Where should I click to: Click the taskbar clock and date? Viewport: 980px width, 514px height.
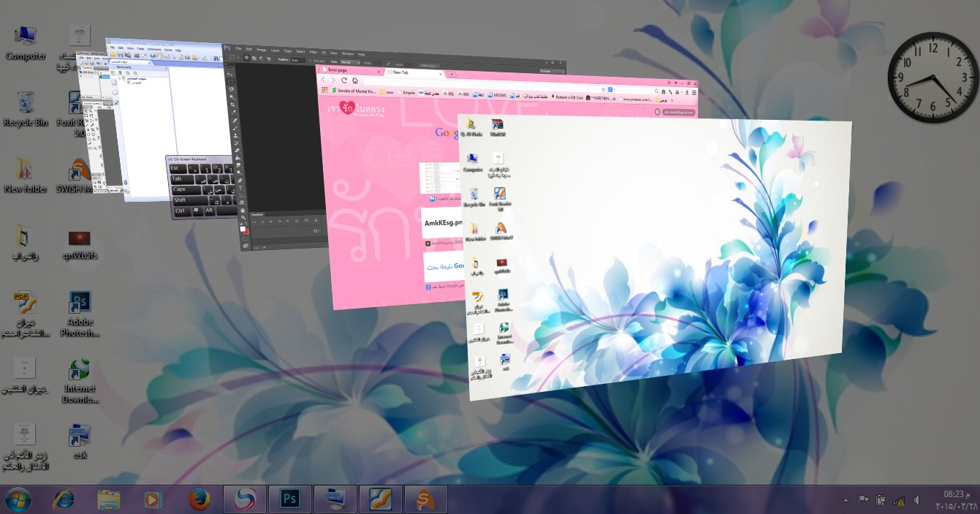[x=955, y=499]
